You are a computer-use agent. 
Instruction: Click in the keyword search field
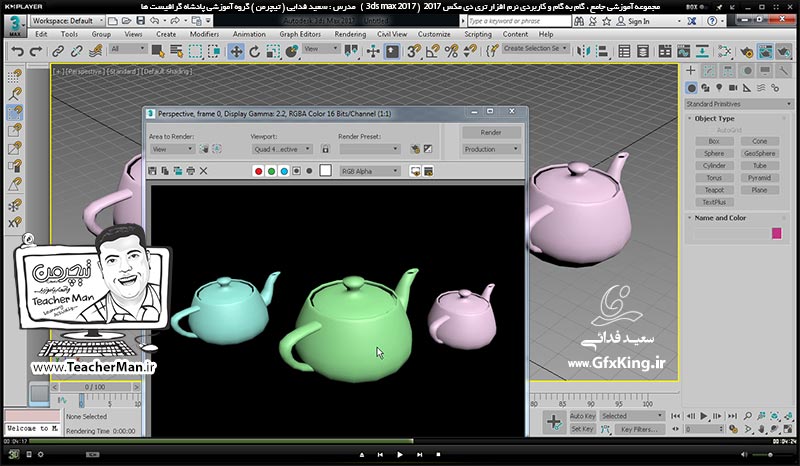(x=519, y=21)
